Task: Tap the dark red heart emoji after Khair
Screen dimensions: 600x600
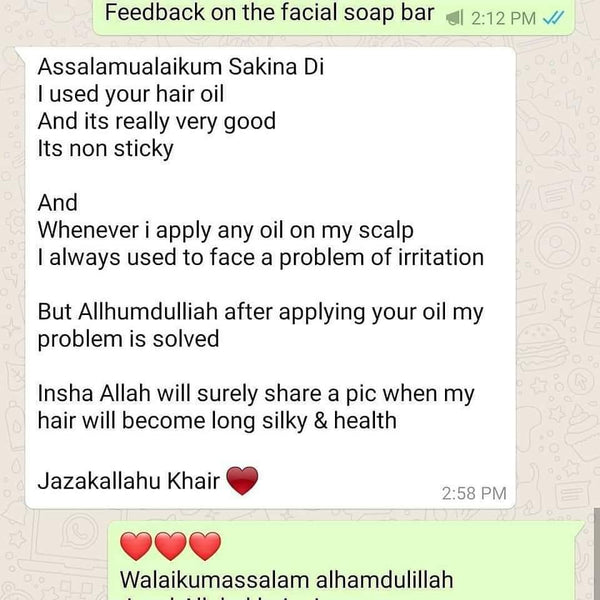Action: (242, 480)
